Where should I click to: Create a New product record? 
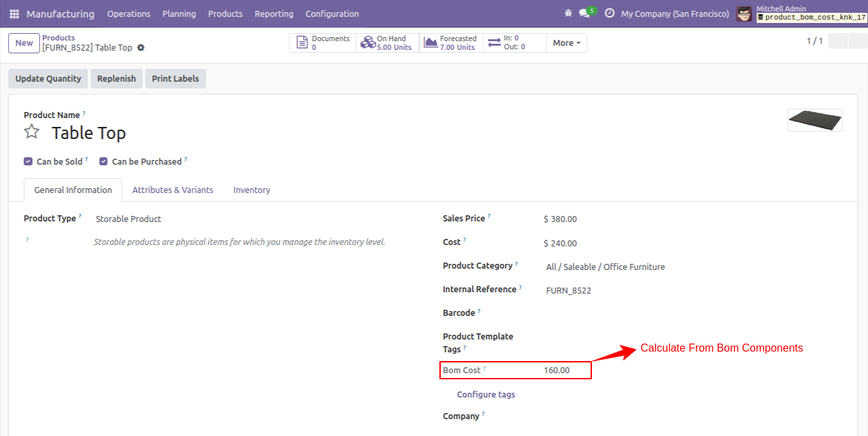pos(24,43)
